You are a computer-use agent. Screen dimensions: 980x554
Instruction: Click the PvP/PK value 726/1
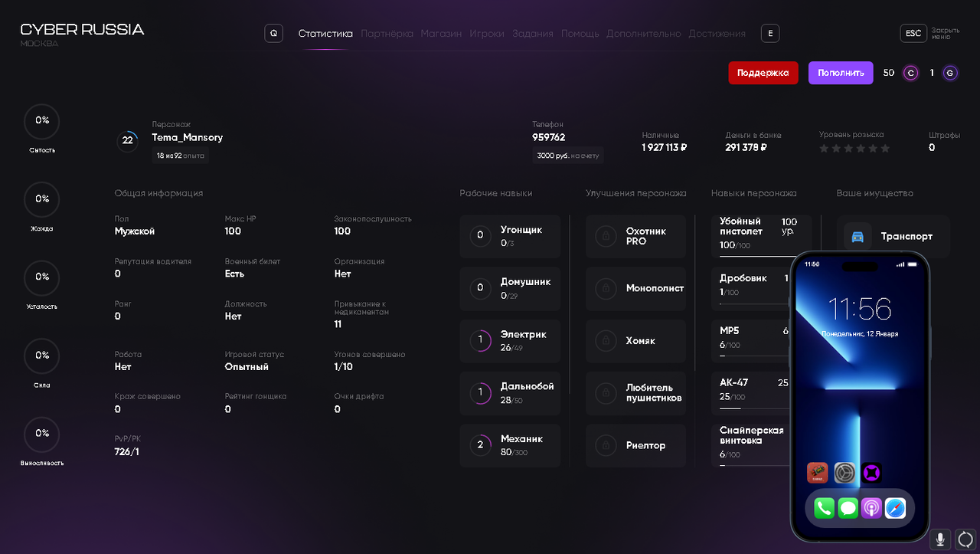127,452
